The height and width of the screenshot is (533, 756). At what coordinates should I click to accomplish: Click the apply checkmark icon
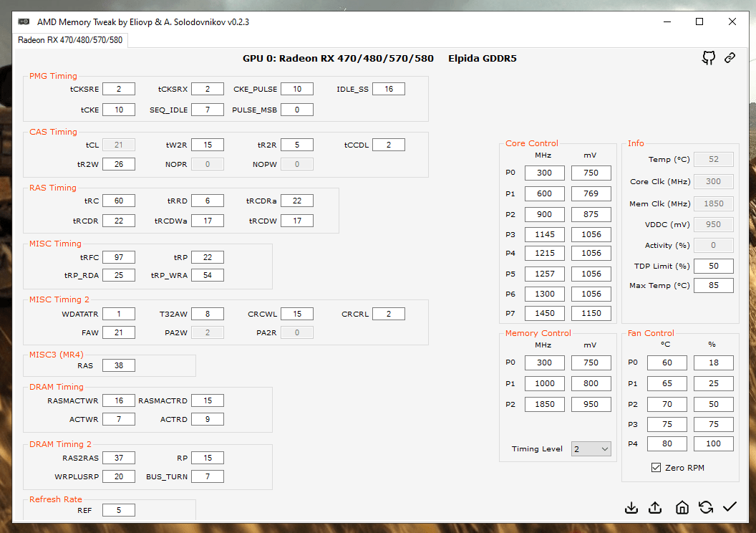pos(730,506)
